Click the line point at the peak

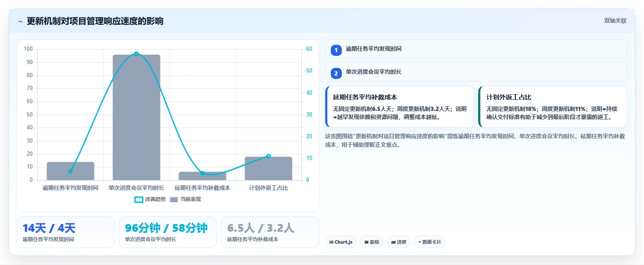(136, 54)
